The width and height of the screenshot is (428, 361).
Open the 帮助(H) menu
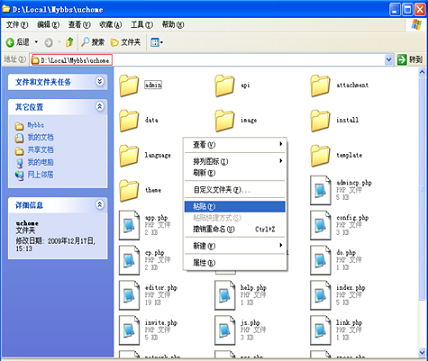point(173,25)
